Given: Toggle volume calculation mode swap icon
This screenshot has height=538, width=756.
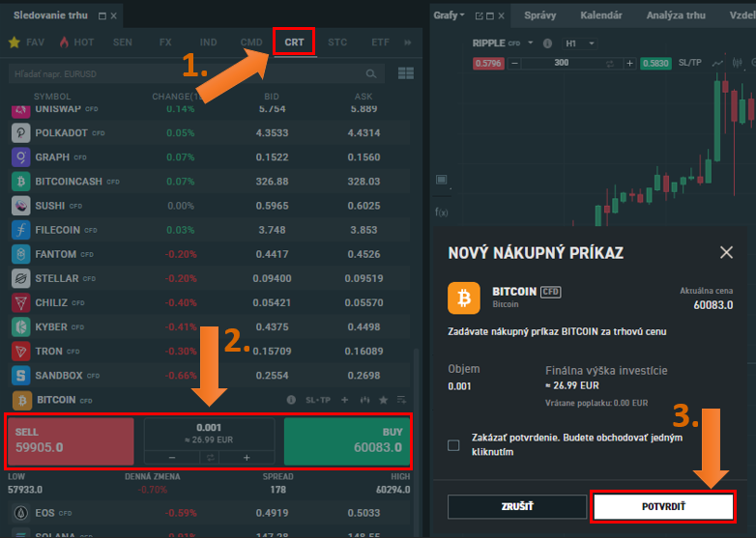Looking at the screenshot, I should click(x=210, y=458).
